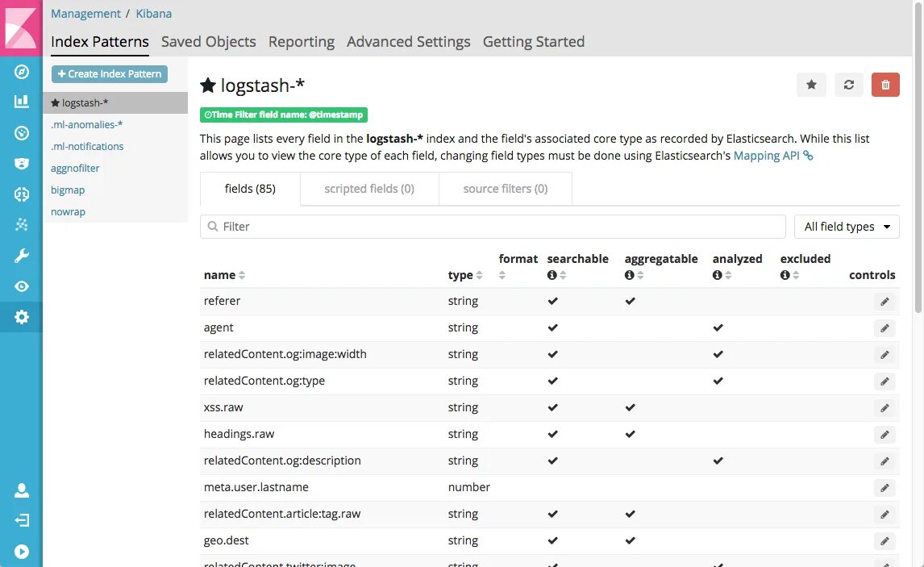Edit the referer field

tap(884, 302)
